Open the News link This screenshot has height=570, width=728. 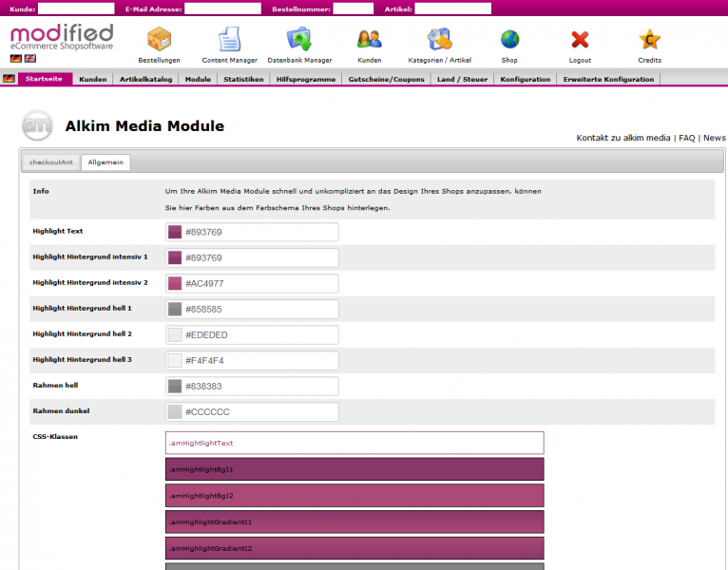[714, 138]
